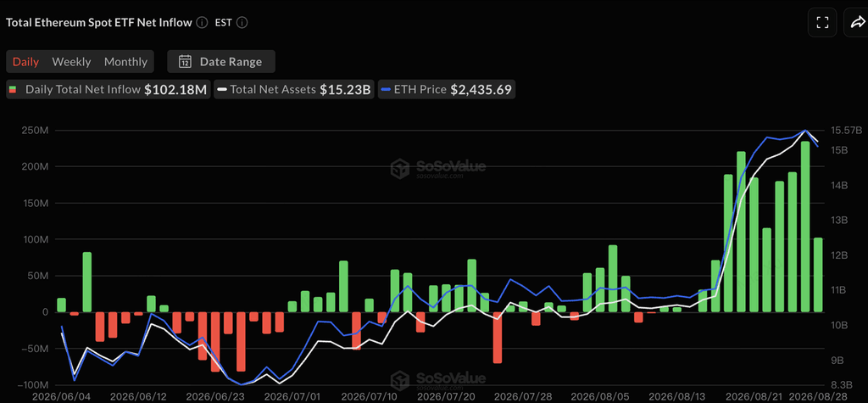
Task: Click the last green bar at about 102M
Action: tap(818, 274)
